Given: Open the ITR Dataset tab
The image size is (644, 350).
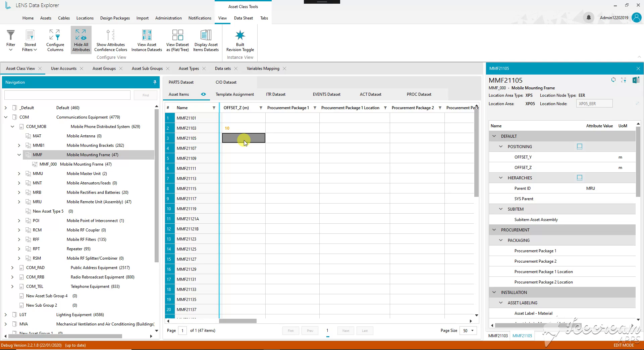Looking at the screenshot, I should coord(276,94).
